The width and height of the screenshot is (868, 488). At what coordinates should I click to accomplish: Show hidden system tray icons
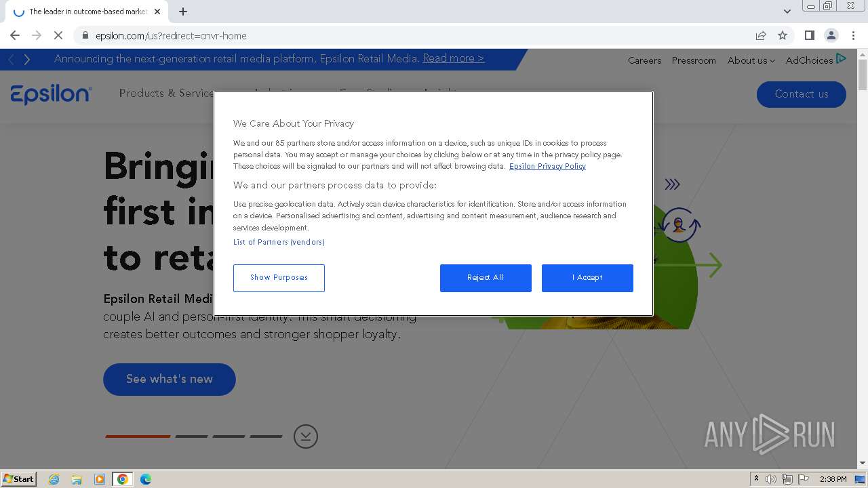click(x=756, y=479)
